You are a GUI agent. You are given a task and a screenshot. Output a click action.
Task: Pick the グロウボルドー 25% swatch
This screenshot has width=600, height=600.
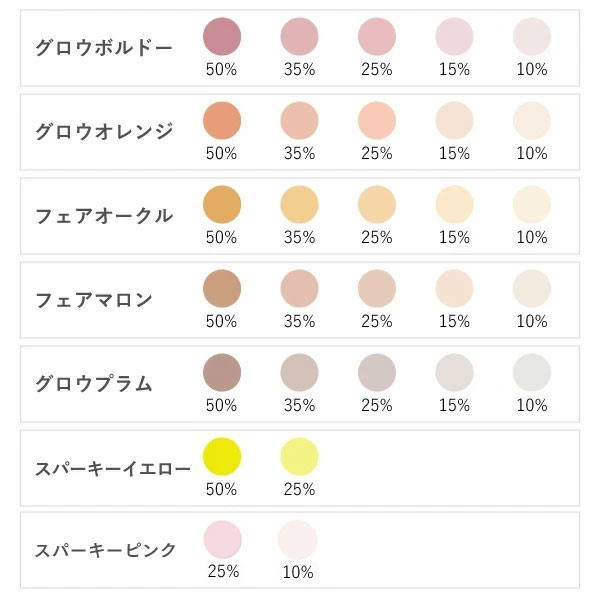tap(377, 36)
